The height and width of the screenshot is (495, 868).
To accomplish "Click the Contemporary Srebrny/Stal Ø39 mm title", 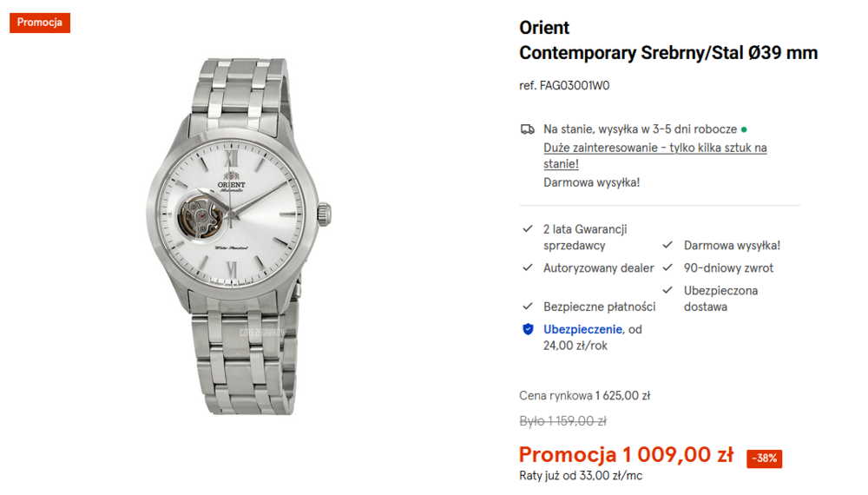I will [668, 53].
